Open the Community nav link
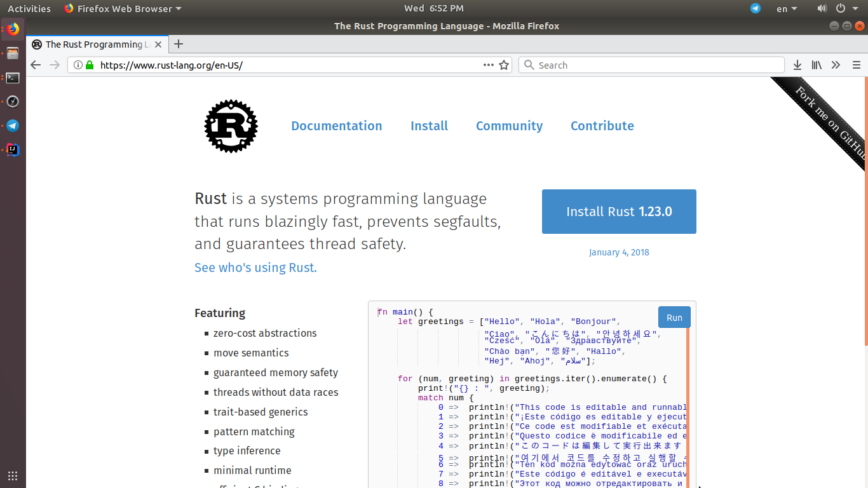Viewport: 868px width, 488px height. tap(509, 126)
